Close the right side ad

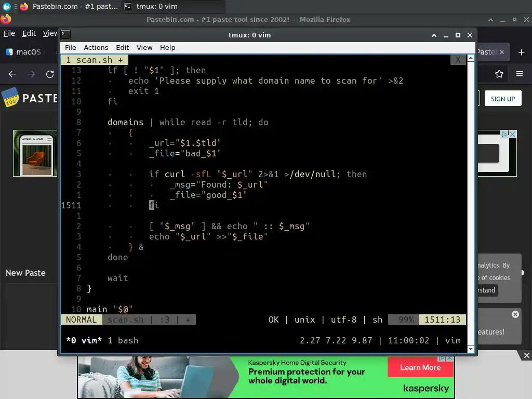(512, 135)
